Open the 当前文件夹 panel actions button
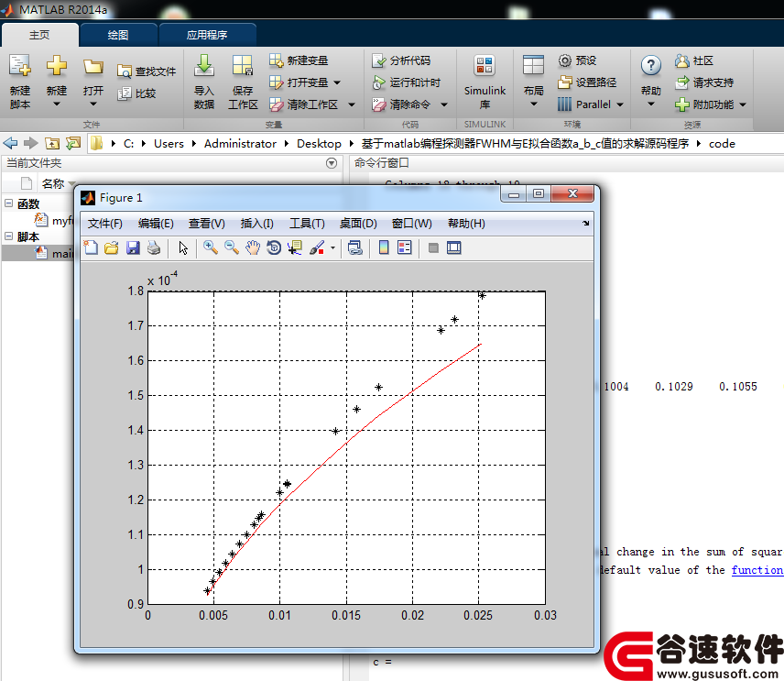This screenshot has width=784, height=681. (x=332, y=163)
